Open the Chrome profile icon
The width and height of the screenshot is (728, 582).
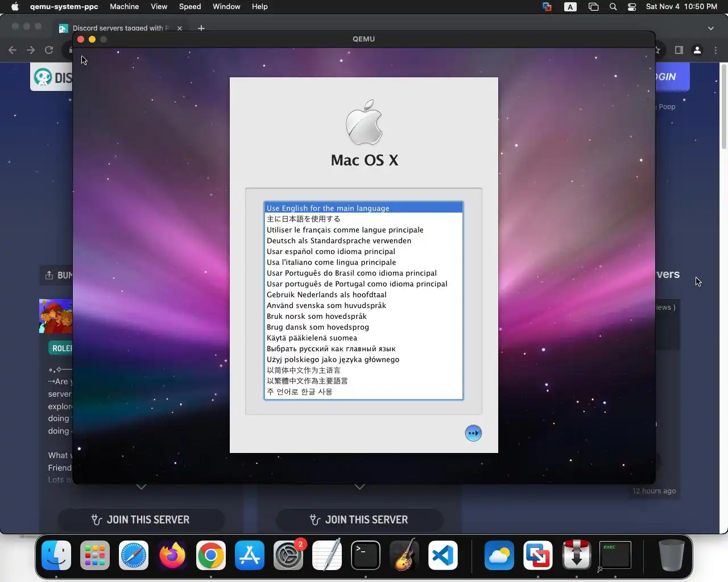tap(697, 50)
